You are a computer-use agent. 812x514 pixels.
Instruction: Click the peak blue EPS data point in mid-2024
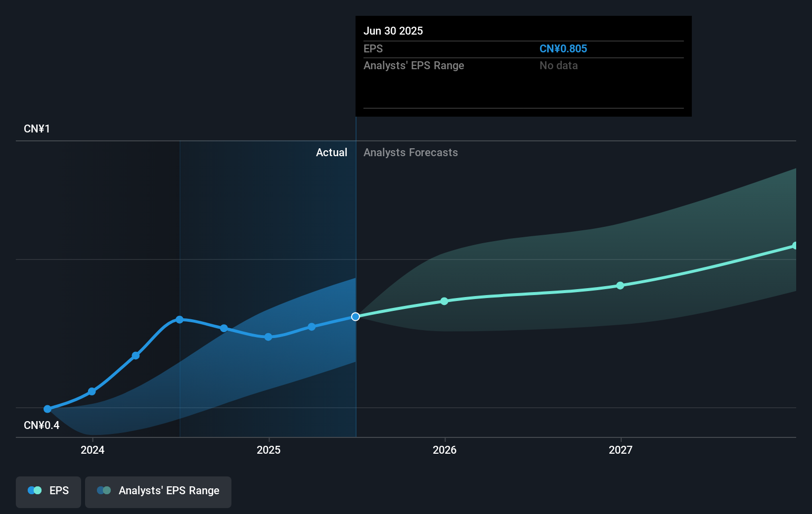(x=179, y=320)
